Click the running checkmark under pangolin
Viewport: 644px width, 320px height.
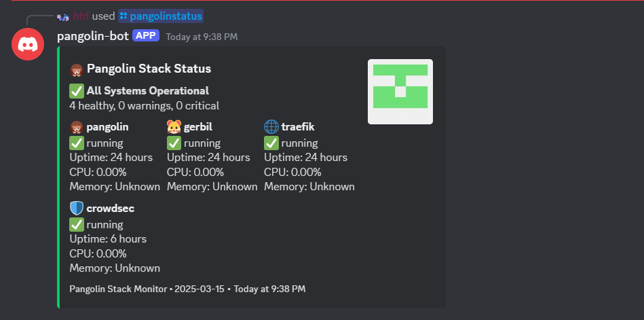tap(77, 143)
